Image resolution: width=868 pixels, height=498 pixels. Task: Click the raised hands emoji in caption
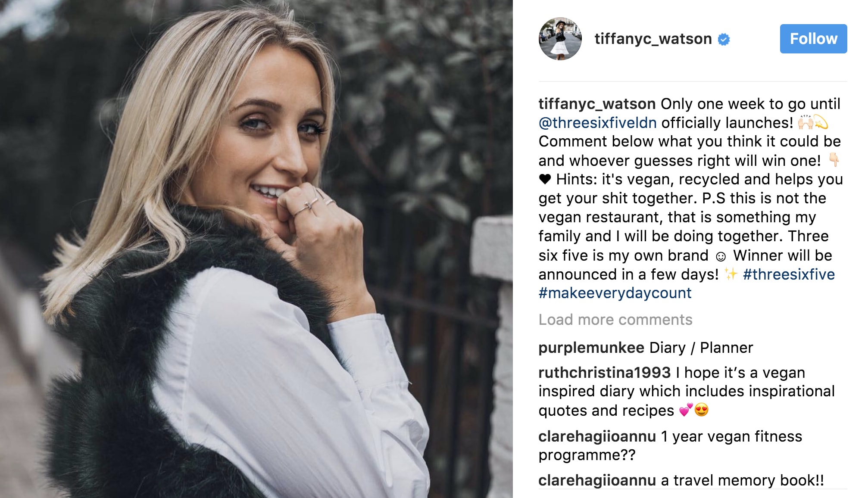tap(805, 123)
